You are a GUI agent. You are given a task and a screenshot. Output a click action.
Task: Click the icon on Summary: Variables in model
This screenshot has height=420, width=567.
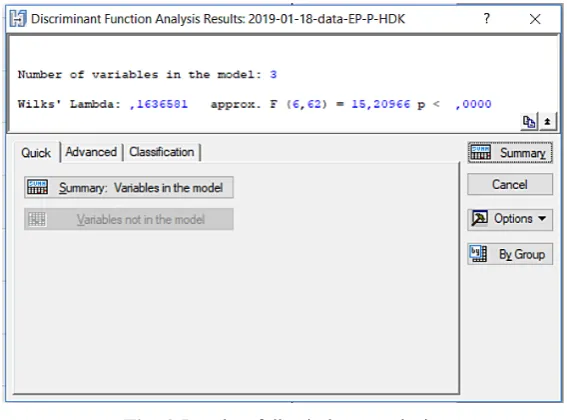click(x=37, y=187)
